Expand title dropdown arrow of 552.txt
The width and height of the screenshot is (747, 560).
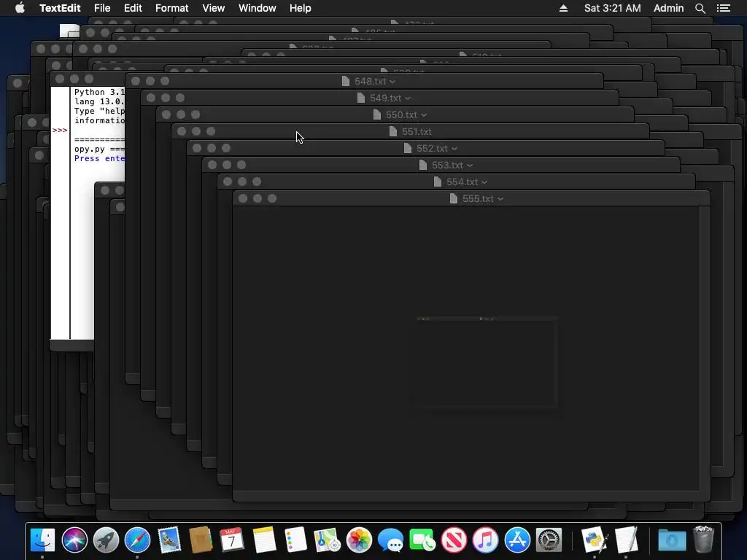[x=454, y=149]
